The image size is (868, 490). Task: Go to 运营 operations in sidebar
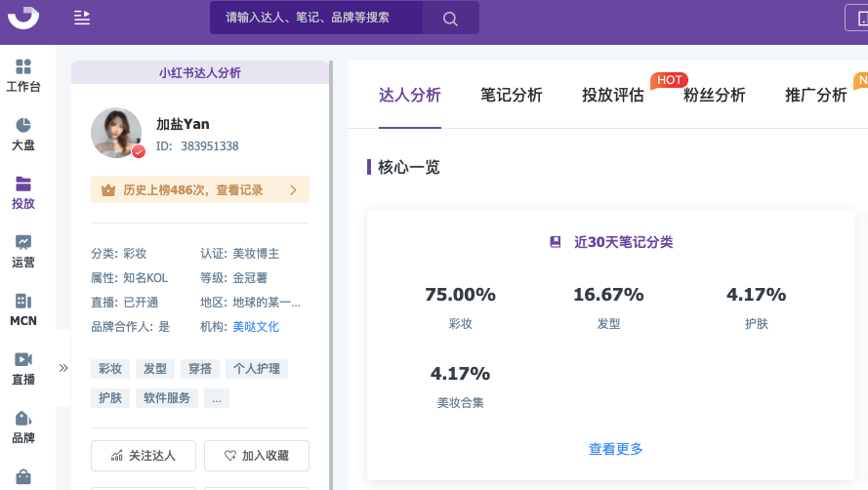tap(23, 251)
